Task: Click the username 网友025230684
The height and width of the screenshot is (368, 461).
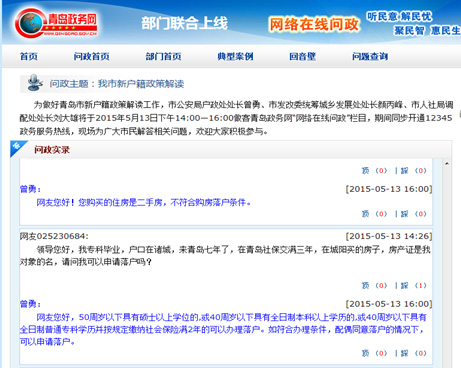Action: [54, 236]
